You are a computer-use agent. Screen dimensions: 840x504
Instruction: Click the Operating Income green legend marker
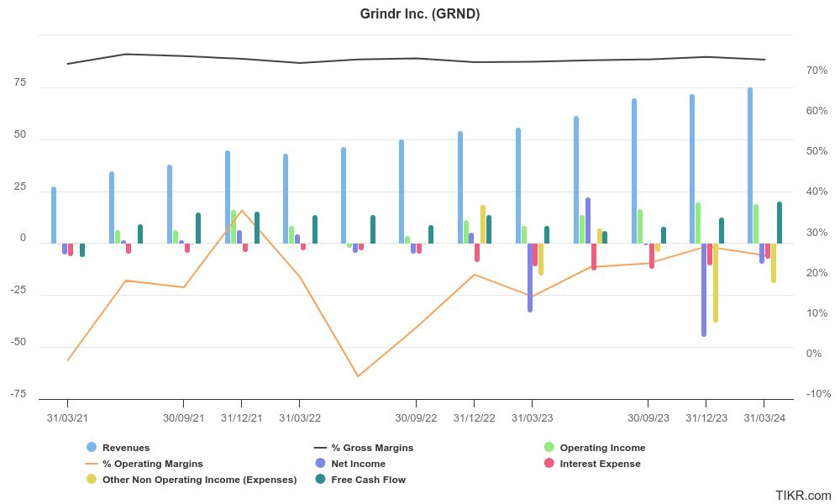click(549, 447)
